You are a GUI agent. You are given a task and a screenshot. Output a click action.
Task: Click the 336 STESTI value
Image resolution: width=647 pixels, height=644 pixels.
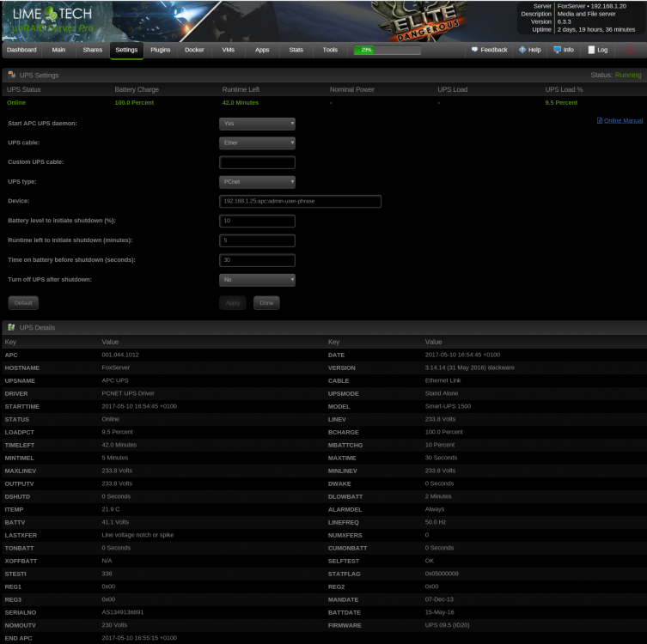[107, 574]
